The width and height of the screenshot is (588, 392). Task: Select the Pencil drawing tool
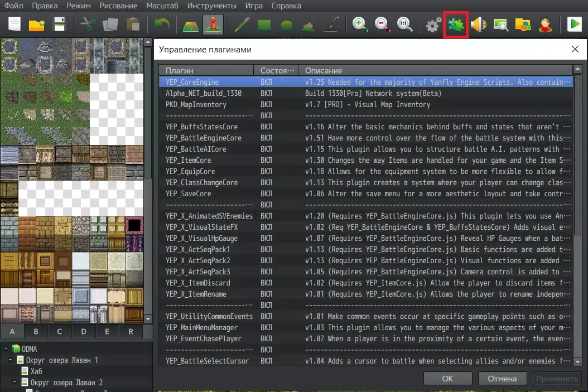(242, 25)
